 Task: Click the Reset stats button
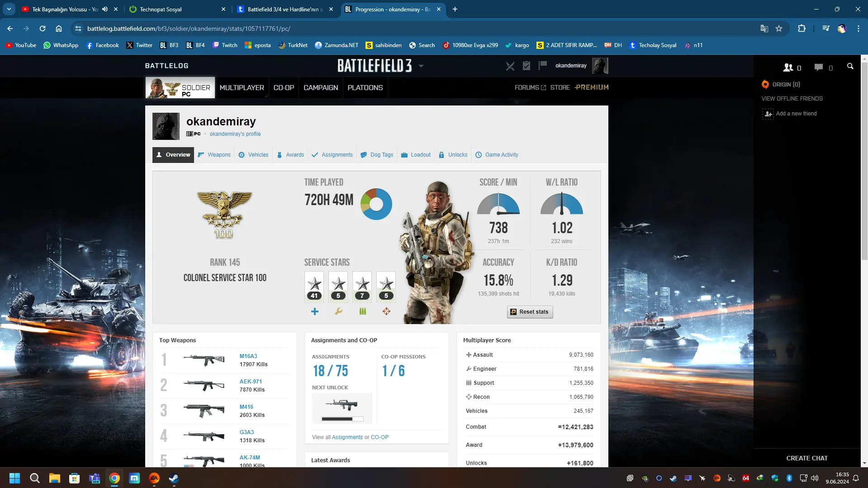point(530,312)
